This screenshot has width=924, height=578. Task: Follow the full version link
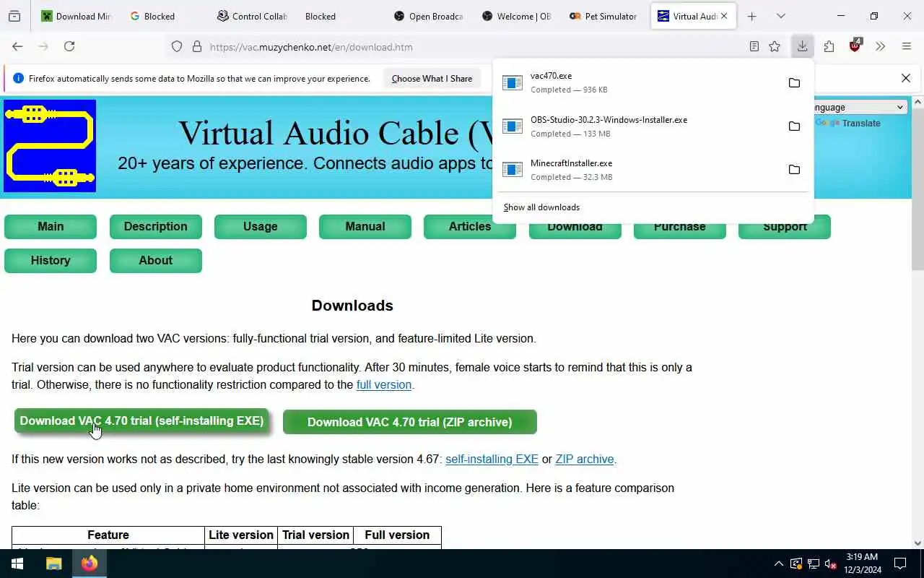click(x=384, y=384)
